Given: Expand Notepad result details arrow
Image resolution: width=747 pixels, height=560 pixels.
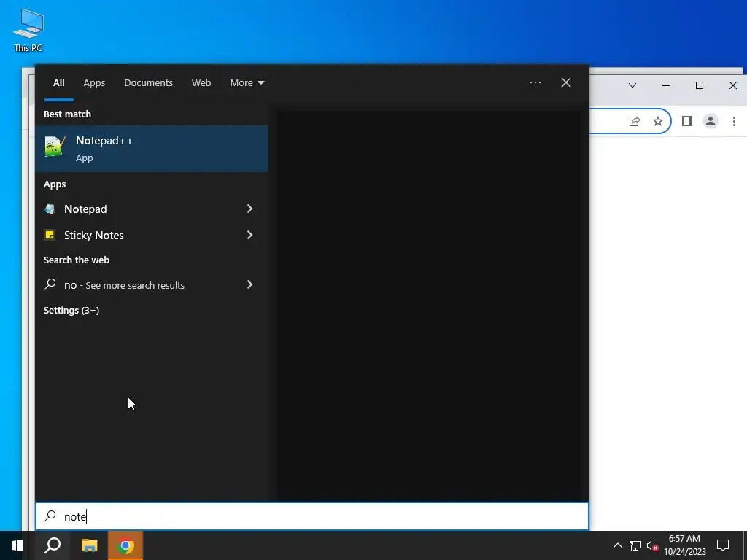Looking at the screenshot, I should pos(249,209).
